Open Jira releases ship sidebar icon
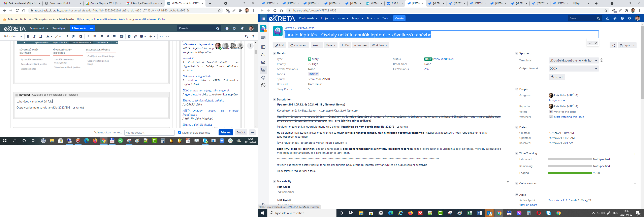644x217 pixels. 263,55
